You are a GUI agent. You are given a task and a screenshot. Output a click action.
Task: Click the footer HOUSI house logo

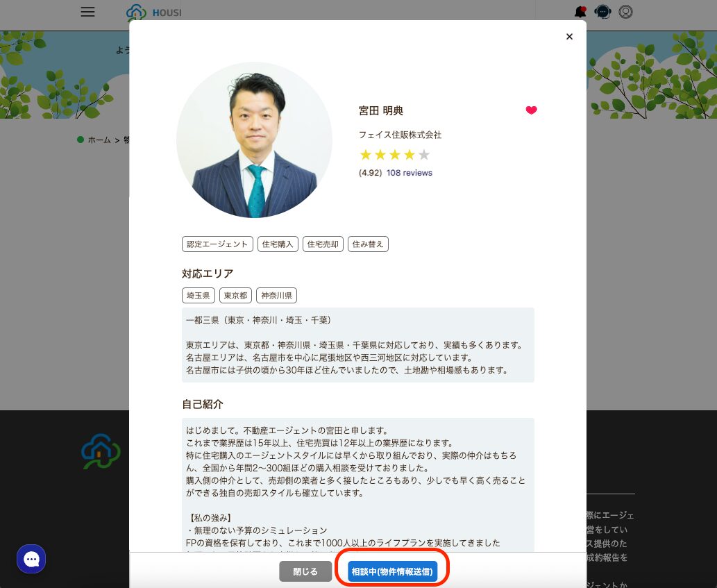(x=101, y=451)
